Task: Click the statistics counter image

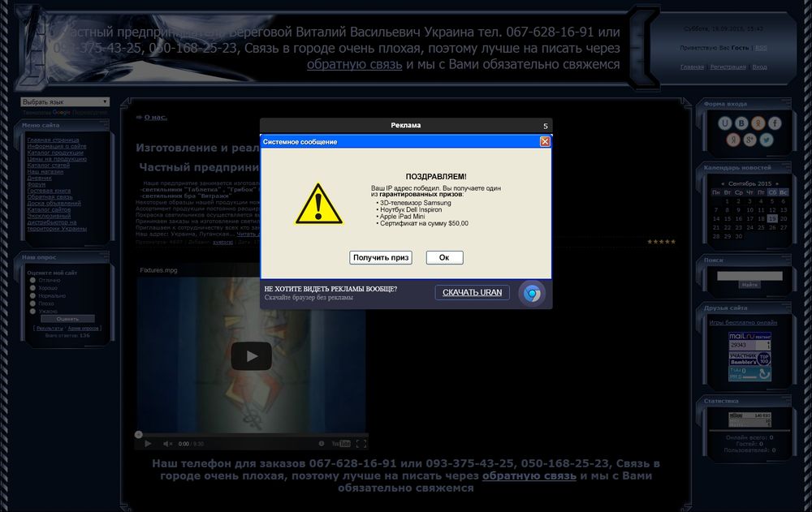Action: (x=749, y=419)
